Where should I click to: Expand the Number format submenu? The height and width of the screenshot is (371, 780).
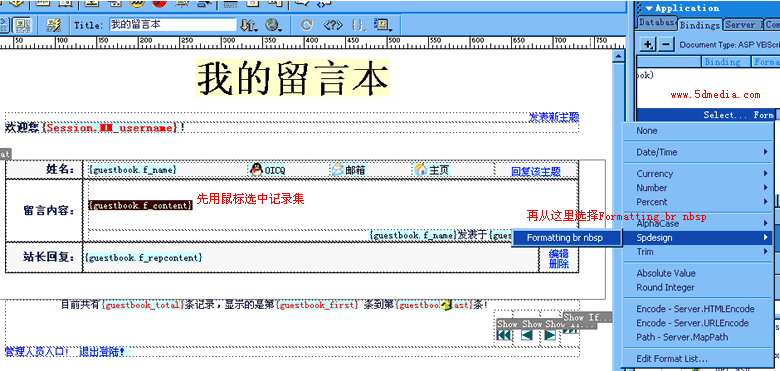[698, 188]
